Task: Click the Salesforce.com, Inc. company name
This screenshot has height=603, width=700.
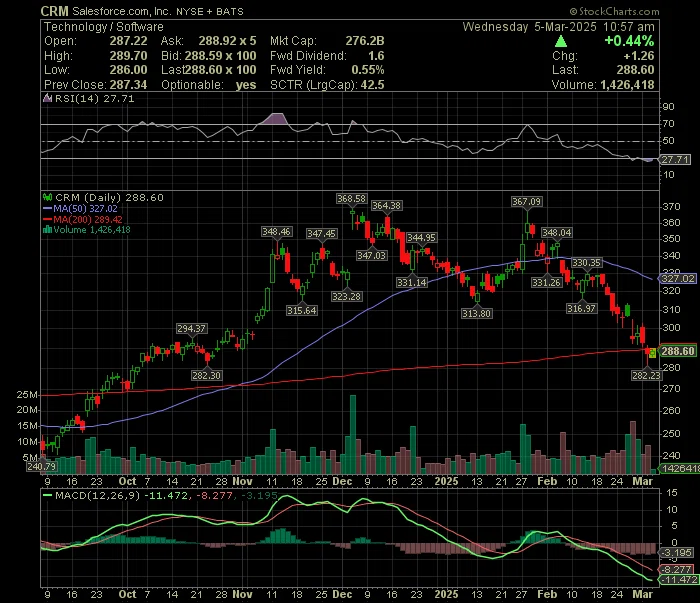Action: (x=122, y=11)
